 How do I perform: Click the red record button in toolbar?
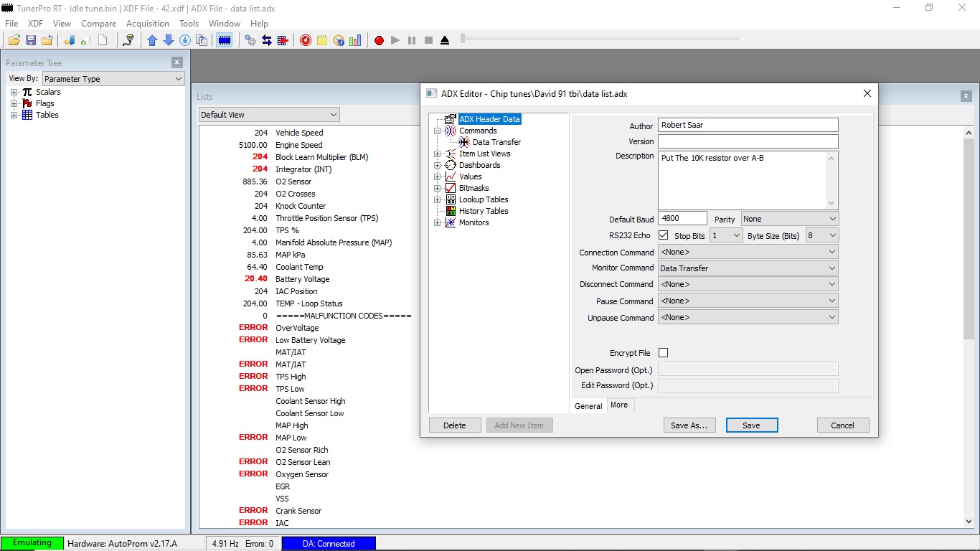379,40
